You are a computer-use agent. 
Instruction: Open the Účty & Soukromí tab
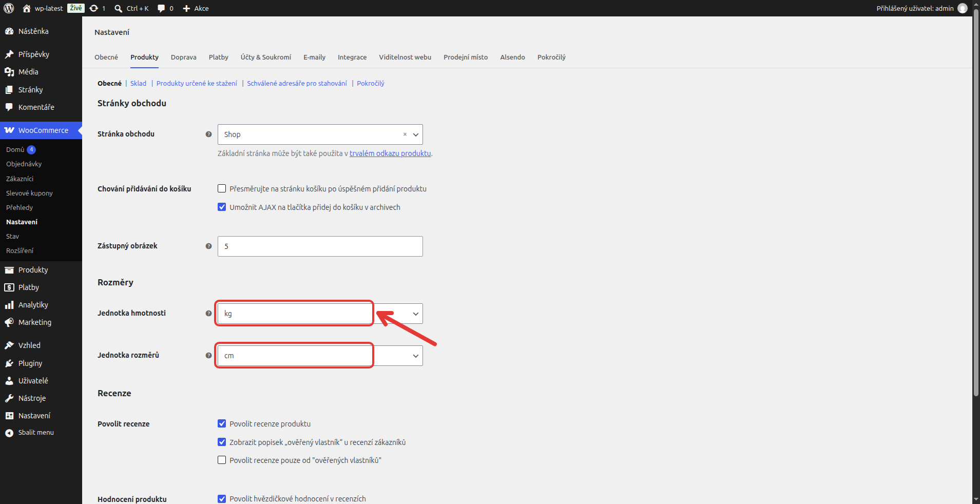click(x=266, y=57)
